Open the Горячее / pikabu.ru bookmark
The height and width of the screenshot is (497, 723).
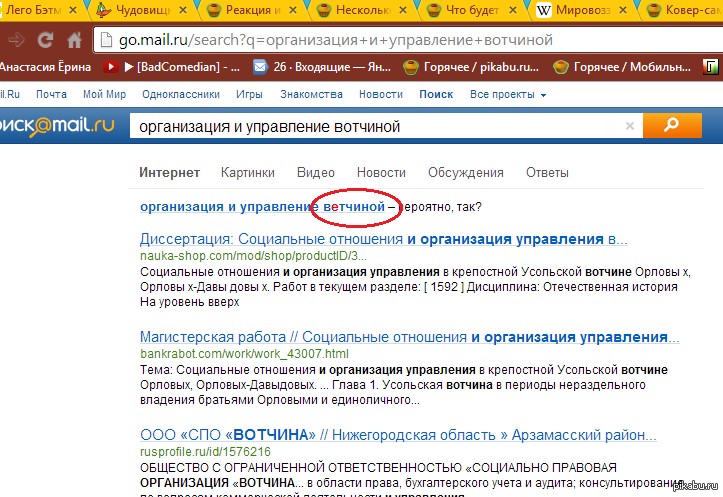[x=471, y=67]
